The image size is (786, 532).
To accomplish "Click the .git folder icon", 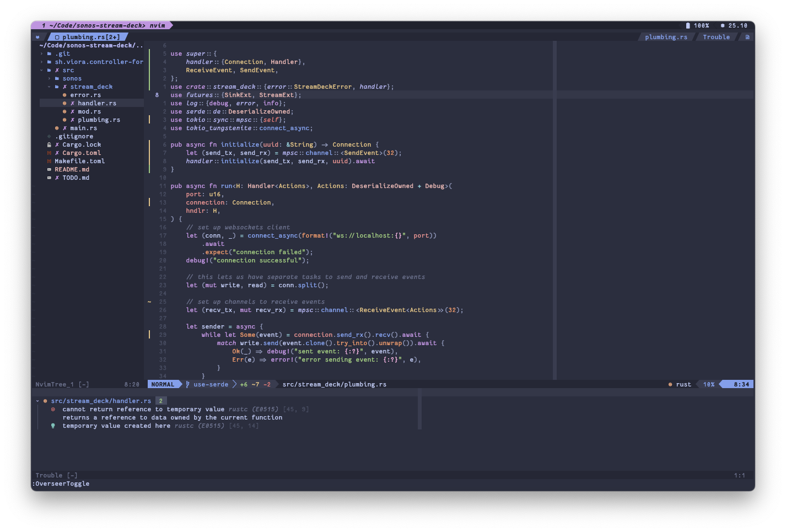I will tap(49, 54).
